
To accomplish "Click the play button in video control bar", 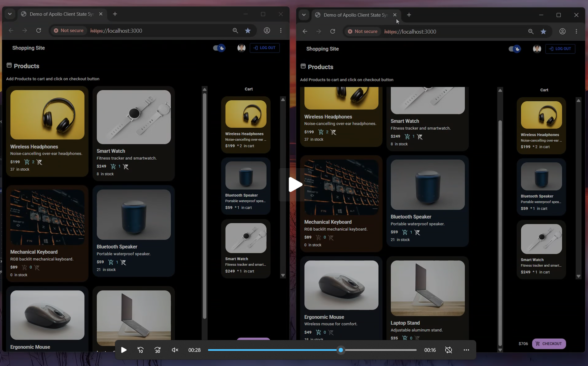I will (x=124, y=350).
